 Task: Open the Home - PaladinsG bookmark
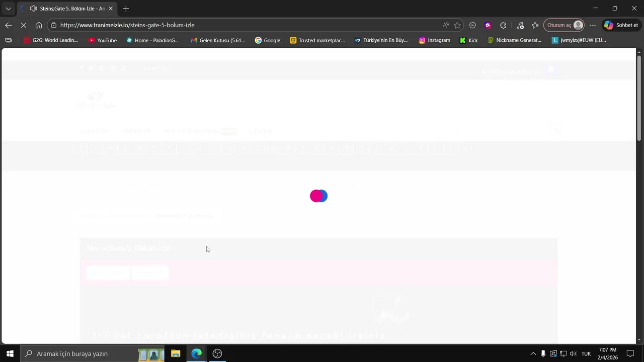coord(152,40)
